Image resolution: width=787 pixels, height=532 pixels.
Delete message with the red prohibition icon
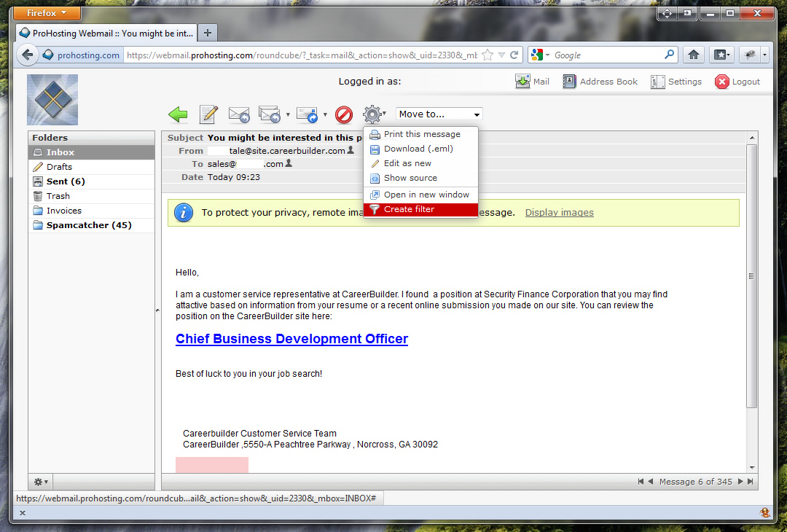tap(344, 114)
